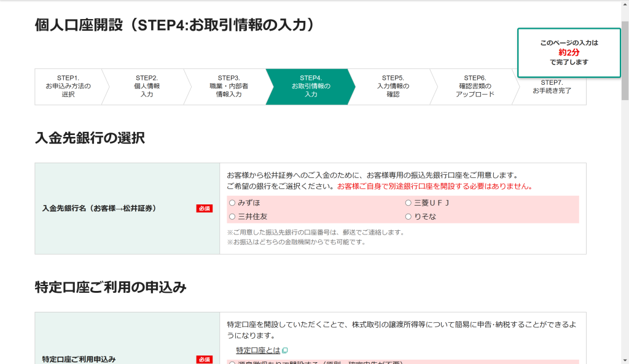This screenshot has width=629, height=364.
Task: Go to STEP2 個人情報入力
Action: click(x=146, y=87)
